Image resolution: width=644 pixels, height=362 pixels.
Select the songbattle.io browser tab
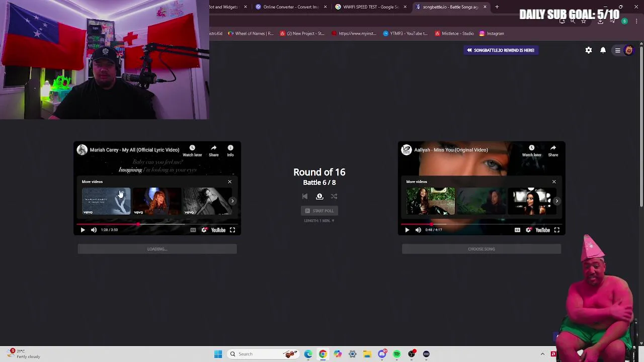(451, 7)
